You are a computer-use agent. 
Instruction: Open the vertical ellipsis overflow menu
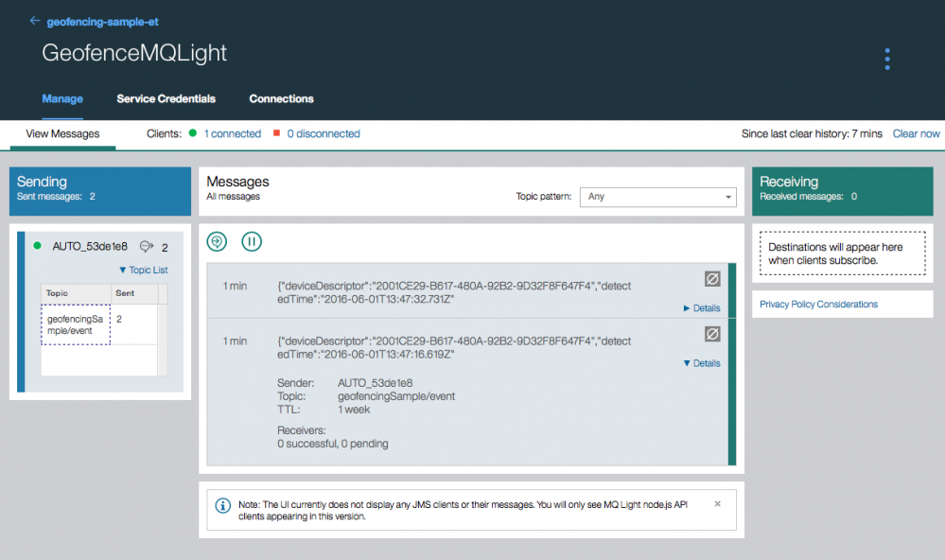pos(886,59)
